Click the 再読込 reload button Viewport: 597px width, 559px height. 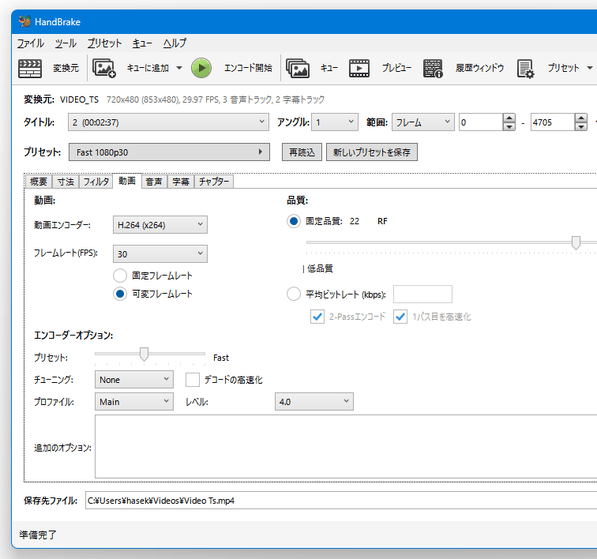[x=302, y=152]
